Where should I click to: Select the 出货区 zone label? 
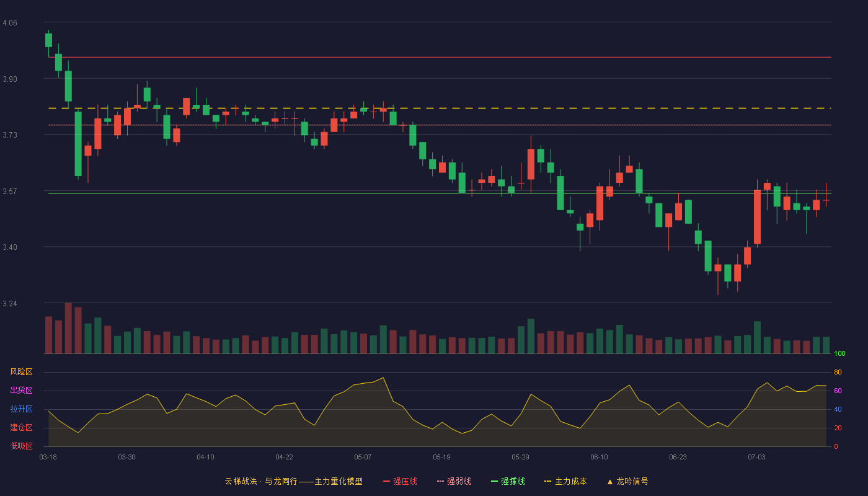click(x=22, y=391)
